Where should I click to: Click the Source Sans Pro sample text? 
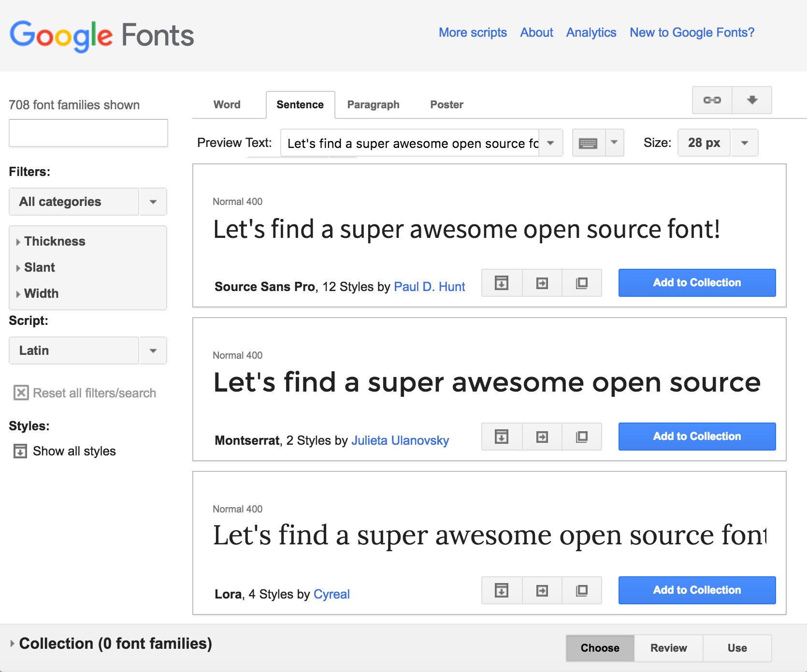[x=467, y=229]
